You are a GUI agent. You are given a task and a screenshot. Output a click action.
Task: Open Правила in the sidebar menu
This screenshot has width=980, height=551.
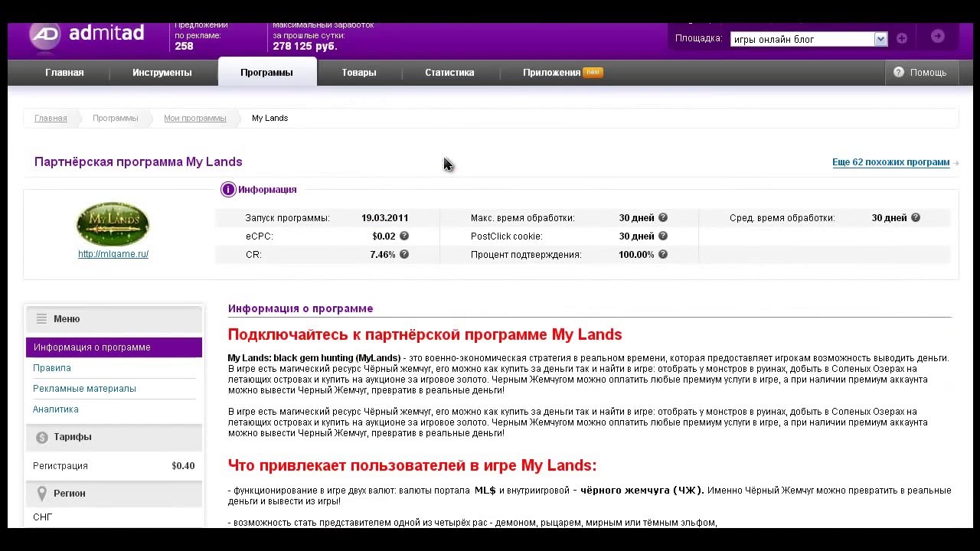[52, 368]
